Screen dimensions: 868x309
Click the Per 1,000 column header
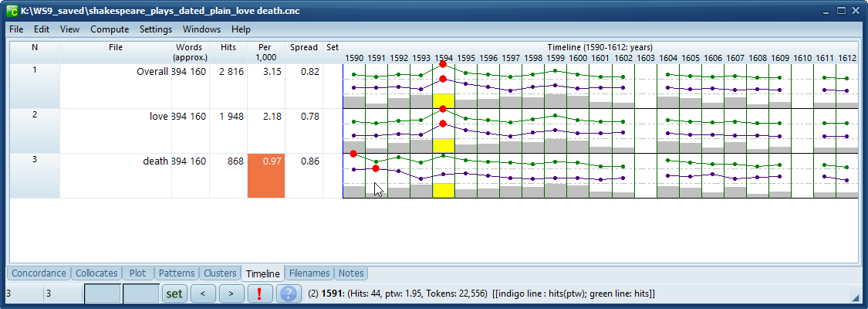266,52
